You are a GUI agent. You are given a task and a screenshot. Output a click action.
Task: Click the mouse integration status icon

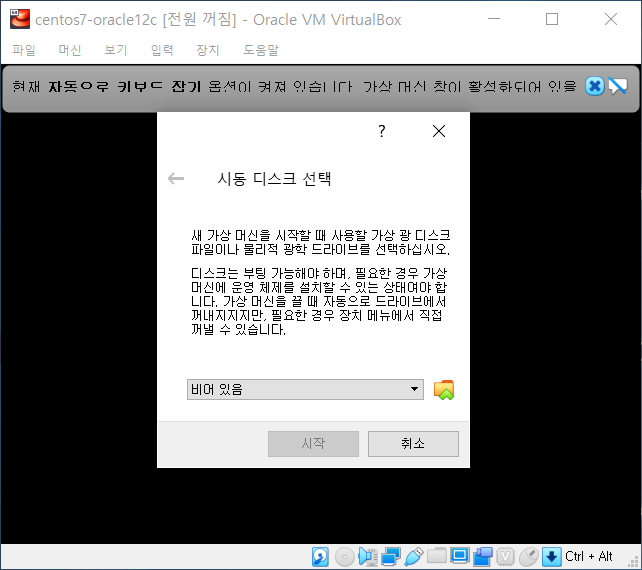click(x=529, y=557)
